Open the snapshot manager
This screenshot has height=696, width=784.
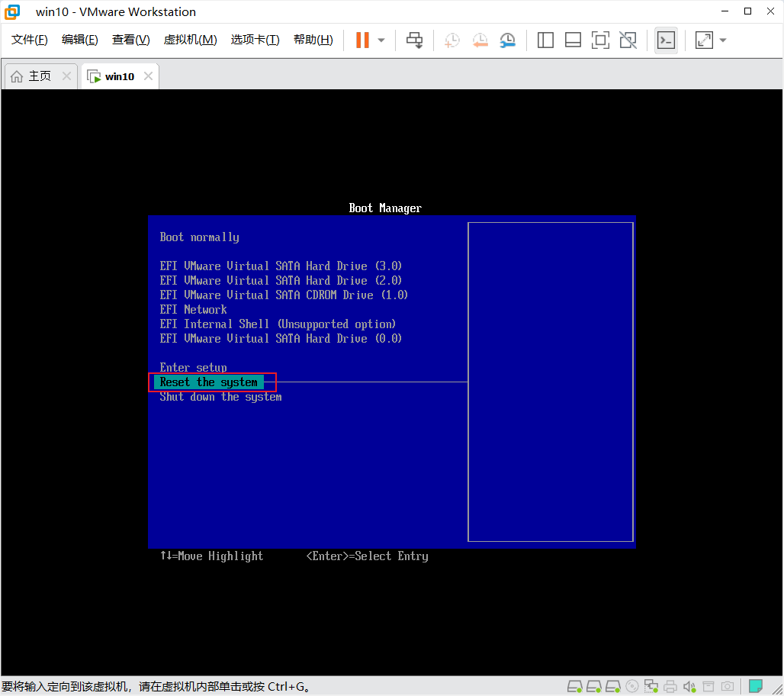[x=507, y=40]
